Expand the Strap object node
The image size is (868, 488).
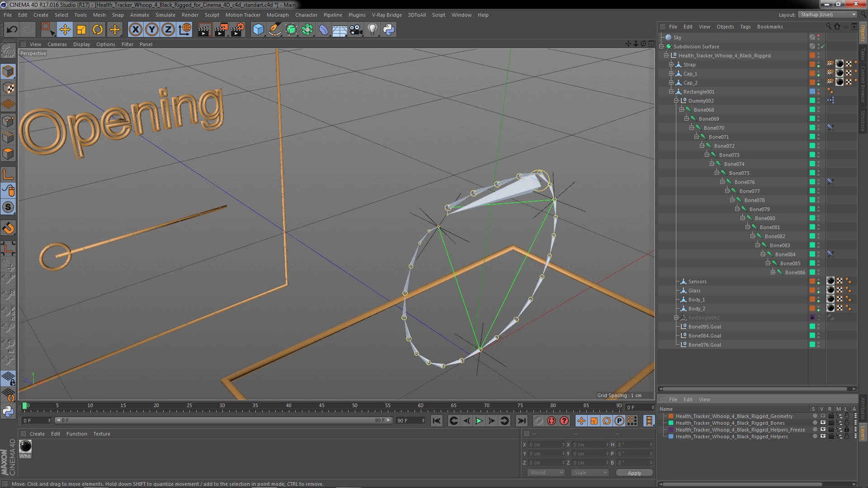671,65
